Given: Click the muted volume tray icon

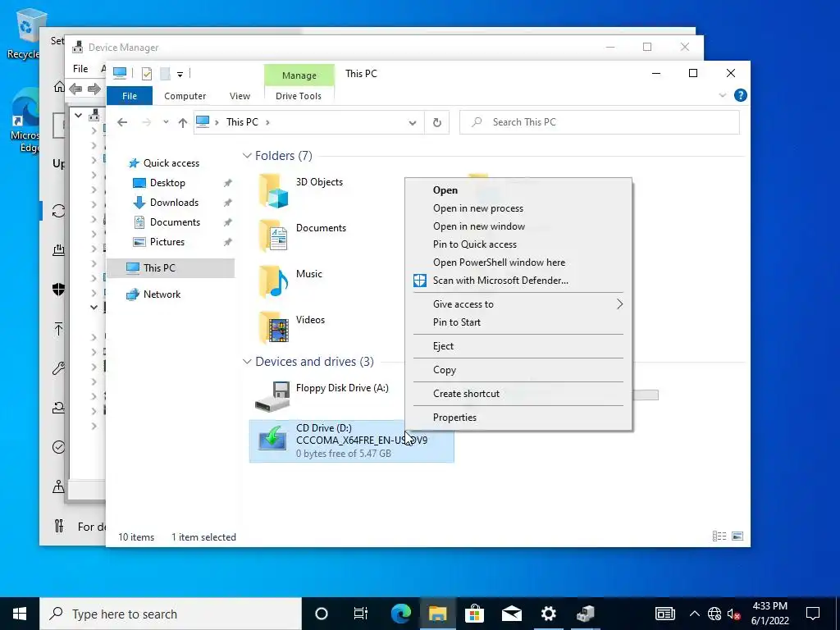Looking at the screenshot, I should [x=733, y=614].
